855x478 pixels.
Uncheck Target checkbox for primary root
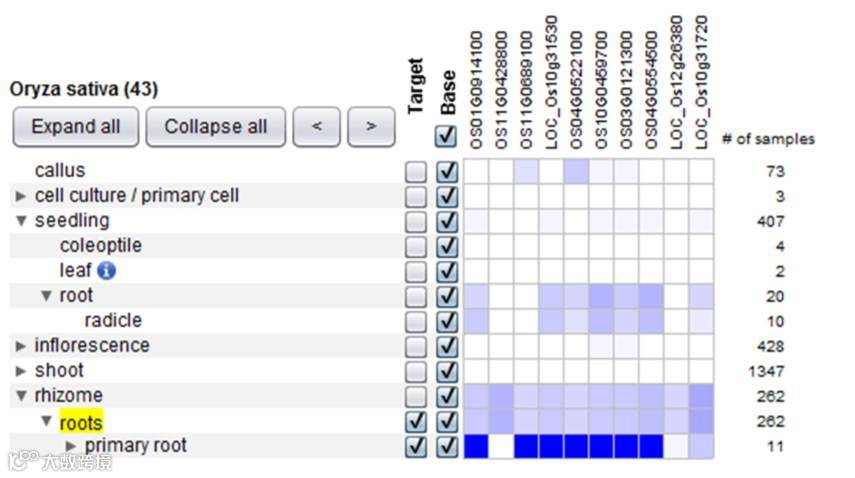click(x=416, y=446)
